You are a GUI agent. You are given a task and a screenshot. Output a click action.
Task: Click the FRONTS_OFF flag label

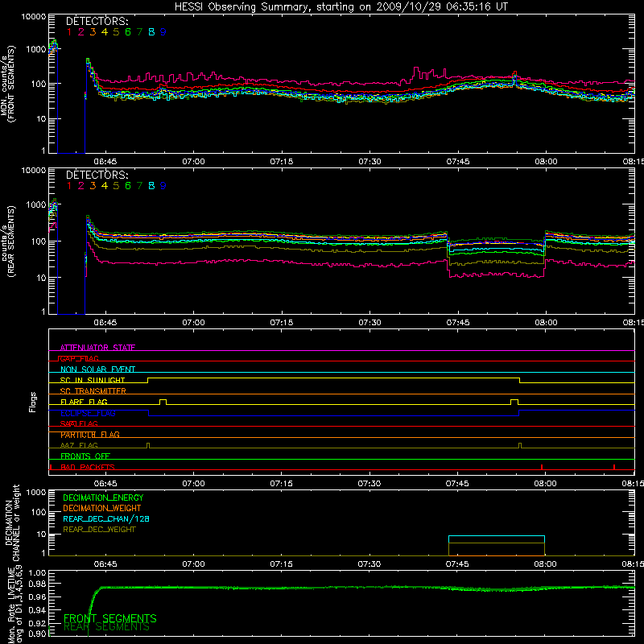click(85, 456)
